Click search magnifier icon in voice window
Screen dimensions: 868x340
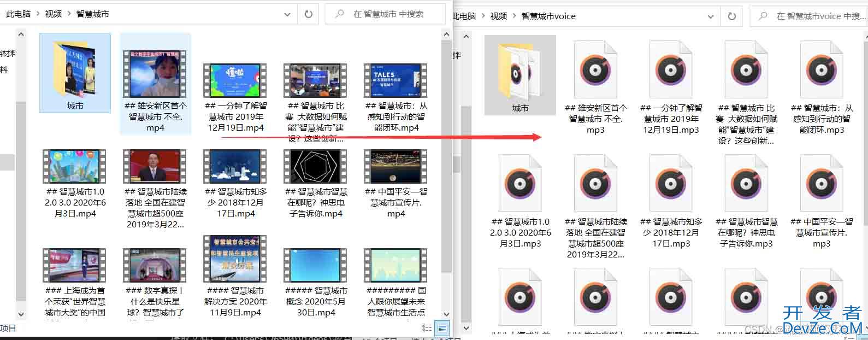click(763, 16)
